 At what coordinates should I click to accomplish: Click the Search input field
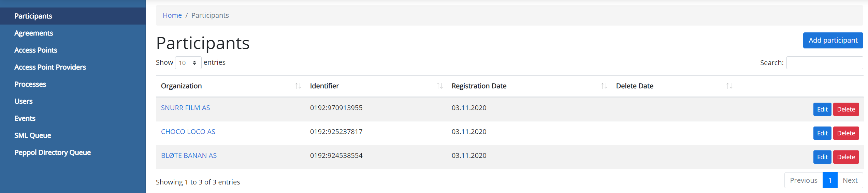tap(824, 63)
